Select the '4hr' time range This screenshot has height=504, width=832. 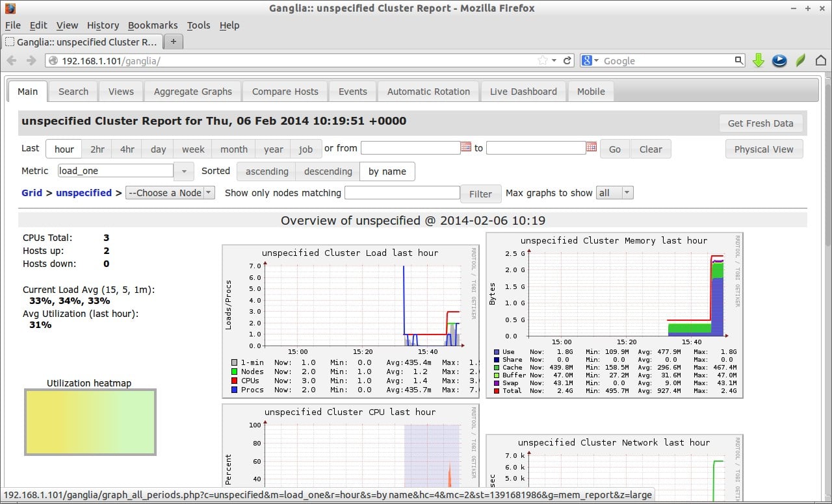point(127,149)
